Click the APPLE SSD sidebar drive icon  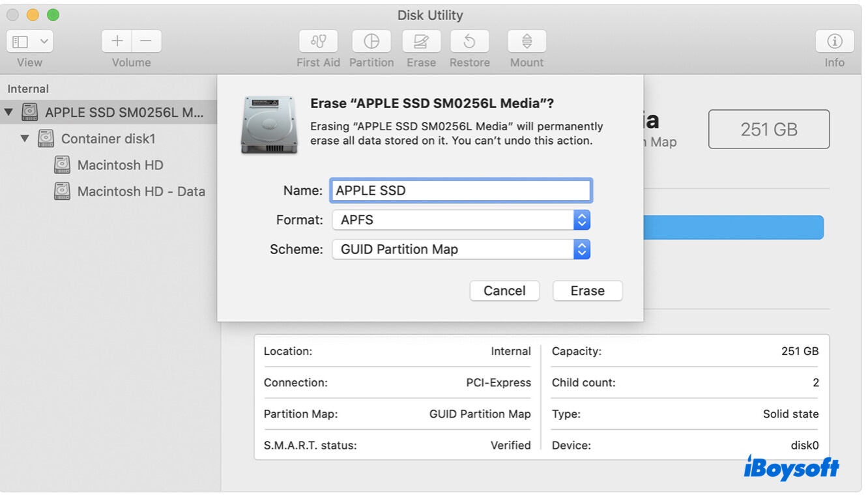point(29,112)
